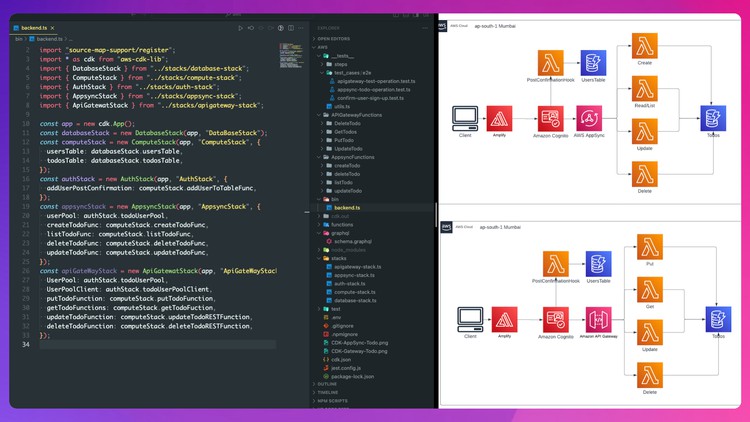Open the compute-stack.ts file

354,292
